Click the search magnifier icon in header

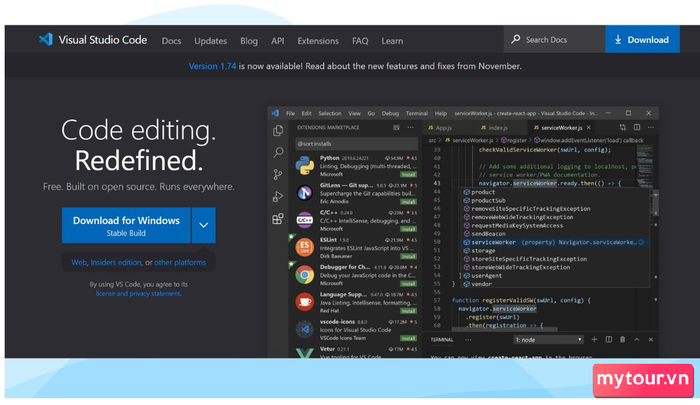(516, 39)
